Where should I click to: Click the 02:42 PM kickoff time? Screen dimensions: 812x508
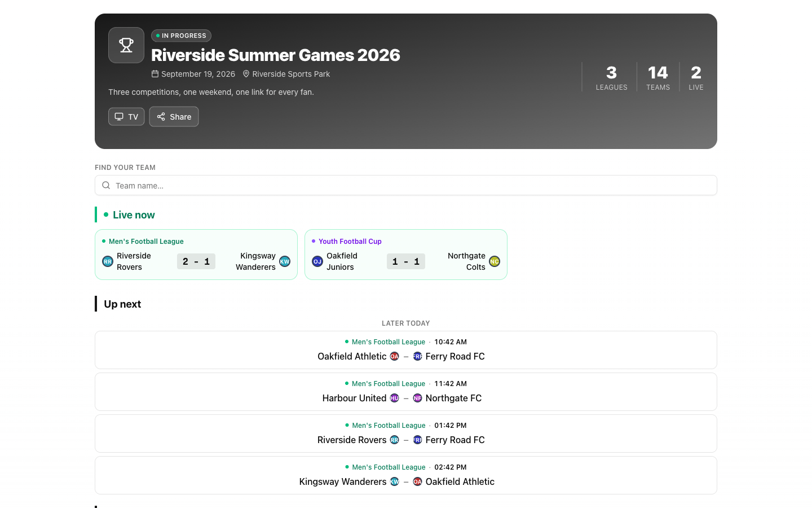click(x=451, y=467)
